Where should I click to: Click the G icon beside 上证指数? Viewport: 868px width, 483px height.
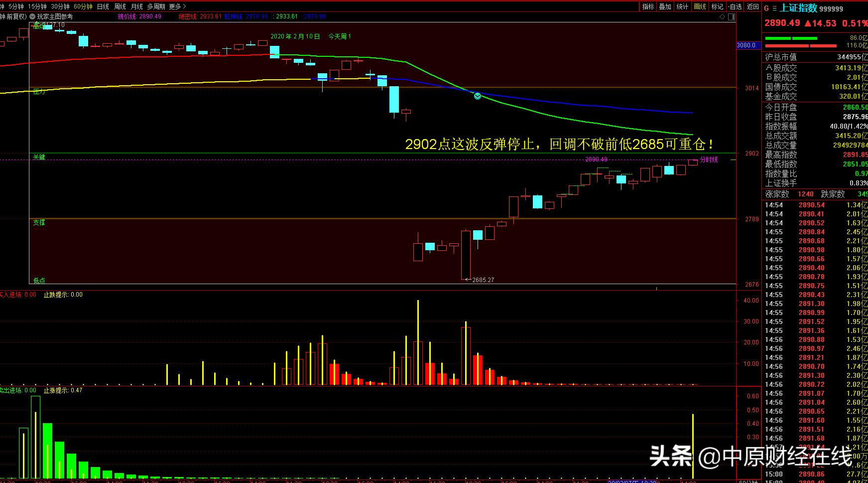[766, 8]
